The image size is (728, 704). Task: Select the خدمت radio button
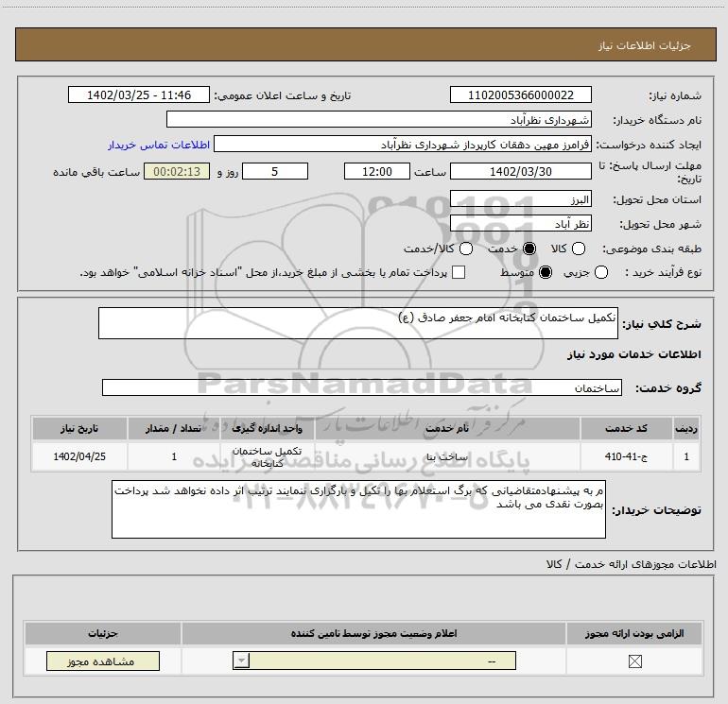(529, 249)
